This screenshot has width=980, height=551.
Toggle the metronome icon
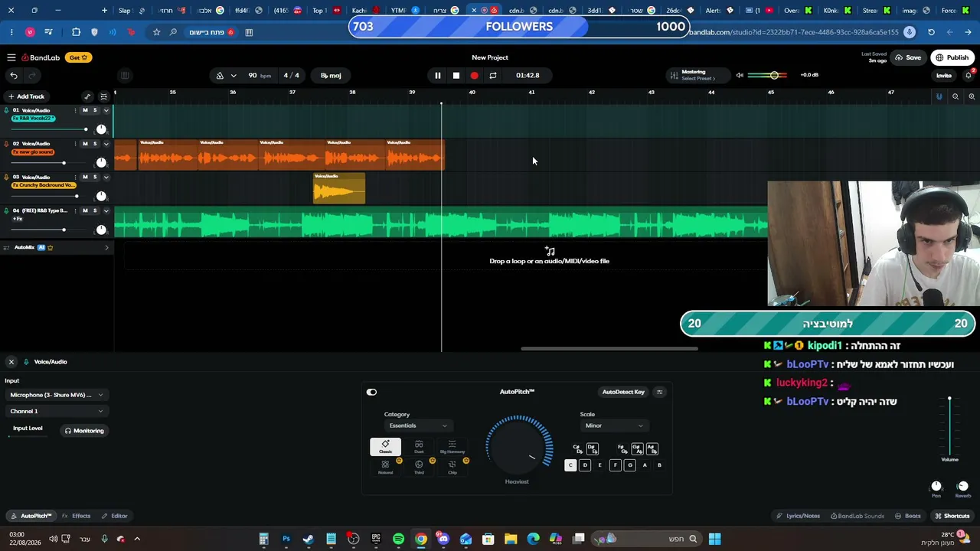(220, 75)
